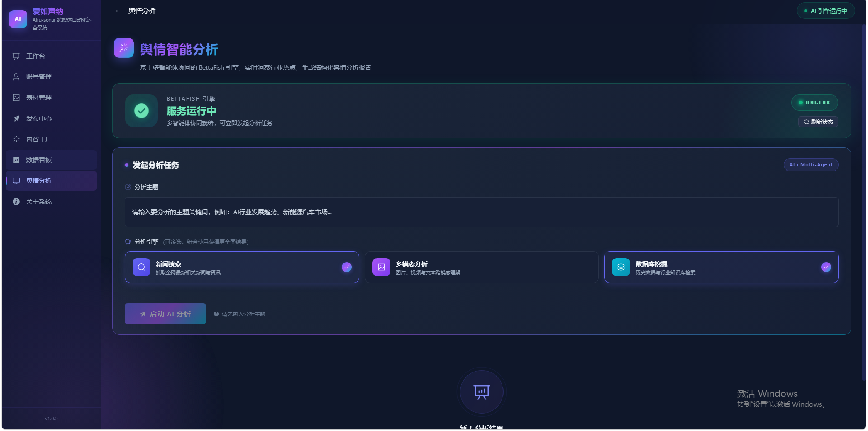Image resolution: width=868 pixels, height=431 pixels.
Task: Toggle the 数据库挖掘 engine card
Action: click(721, 267)
